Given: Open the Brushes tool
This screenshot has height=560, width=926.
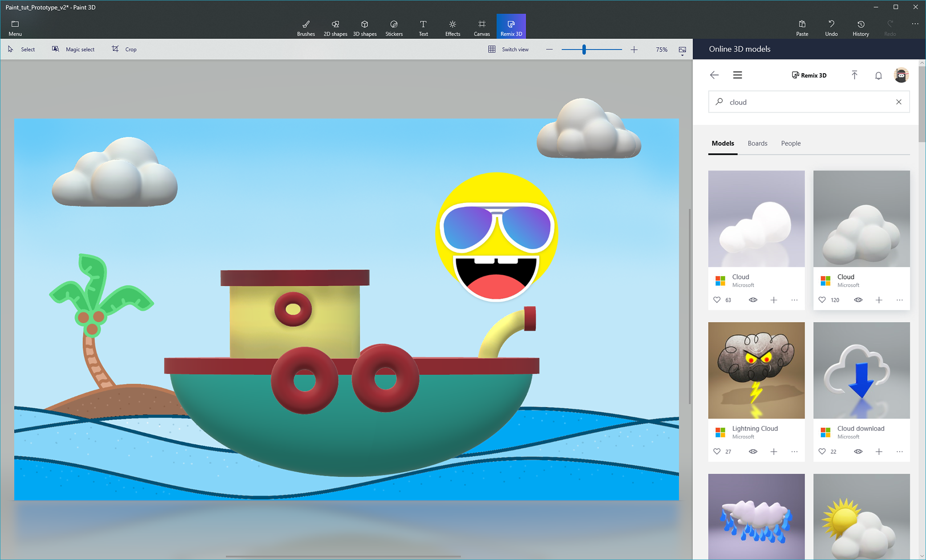Looking at the screenshot, I should click(306, 27).
